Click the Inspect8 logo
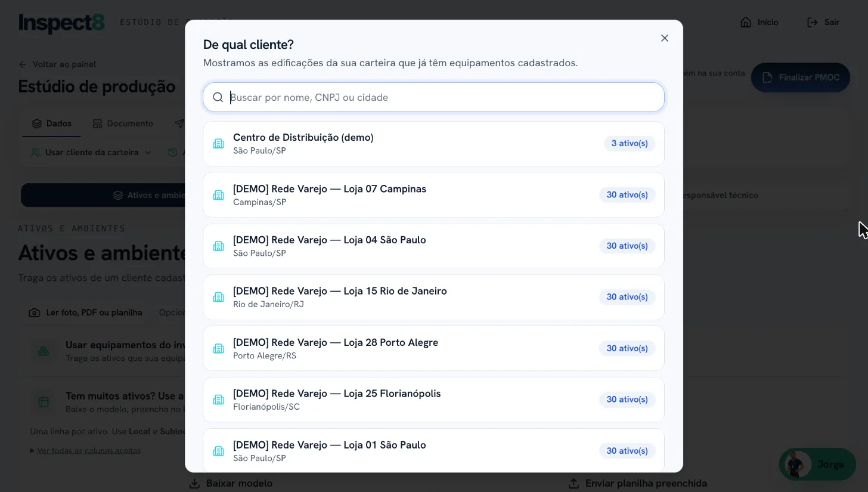 pos(61,23)
